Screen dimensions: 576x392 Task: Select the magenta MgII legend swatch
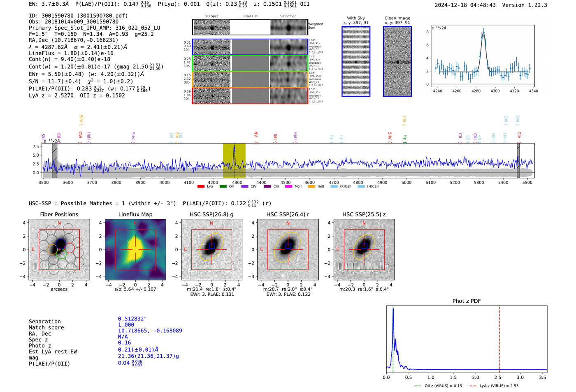point(289,187)
